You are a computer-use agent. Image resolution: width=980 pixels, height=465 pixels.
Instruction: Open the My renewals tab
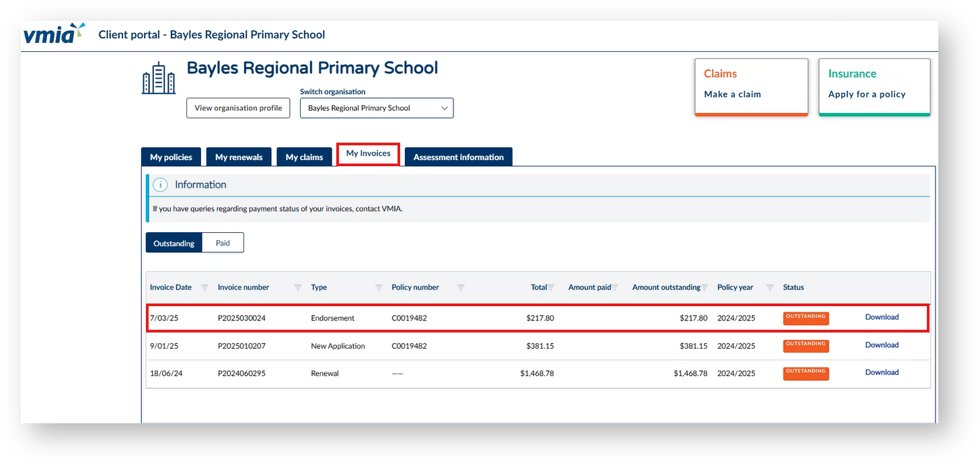239,157
